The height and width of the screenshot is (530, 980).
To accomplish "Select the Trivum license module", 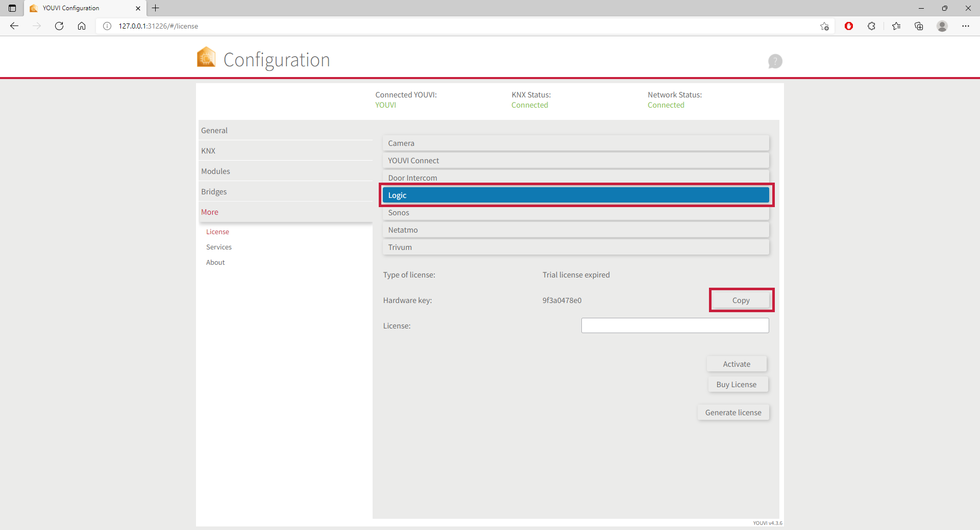I will click(576, 247).
